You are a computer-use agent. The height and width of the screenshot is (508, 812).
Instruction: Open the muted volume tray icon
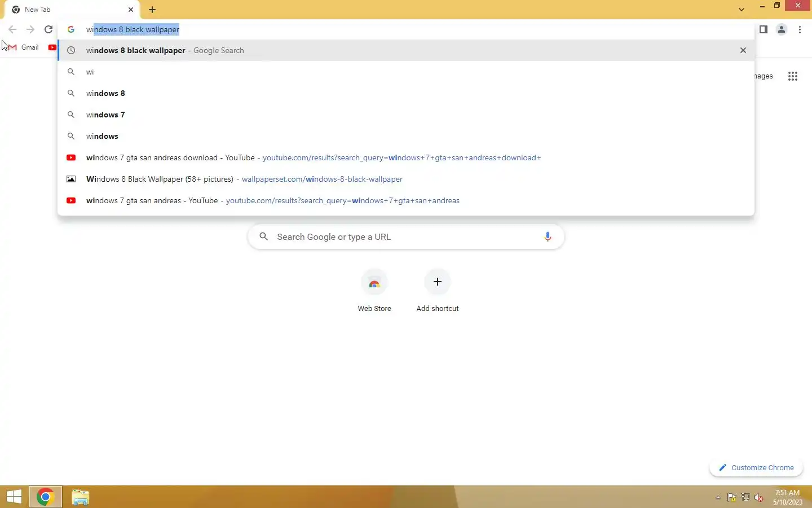click(x=760, y=498)
